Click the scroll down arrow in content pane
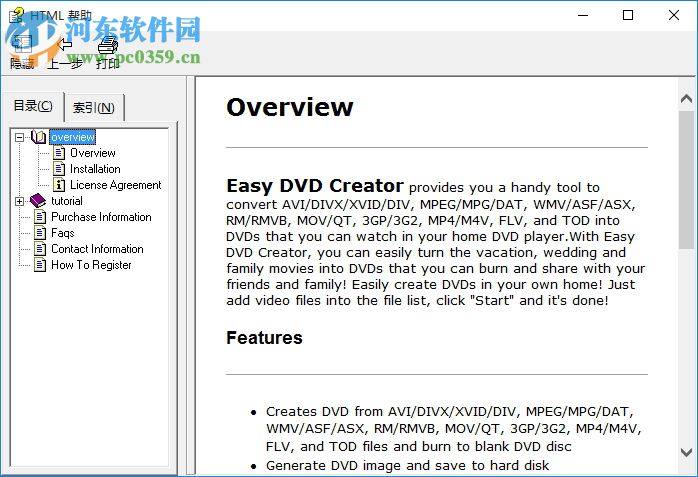The height and width of the screenshot is (477, 698). coord(686,453)
